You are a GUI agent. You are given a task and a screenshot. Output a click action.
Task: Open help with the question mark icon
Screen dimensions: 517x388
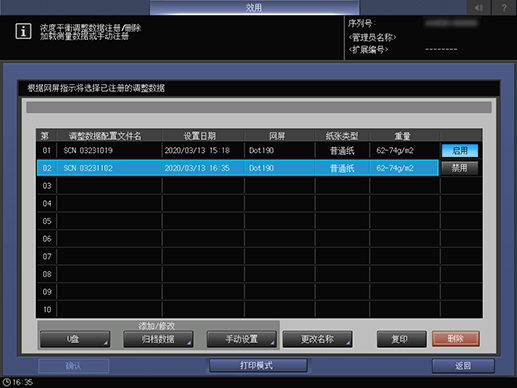pyautogui.click(x=504, y=7)
